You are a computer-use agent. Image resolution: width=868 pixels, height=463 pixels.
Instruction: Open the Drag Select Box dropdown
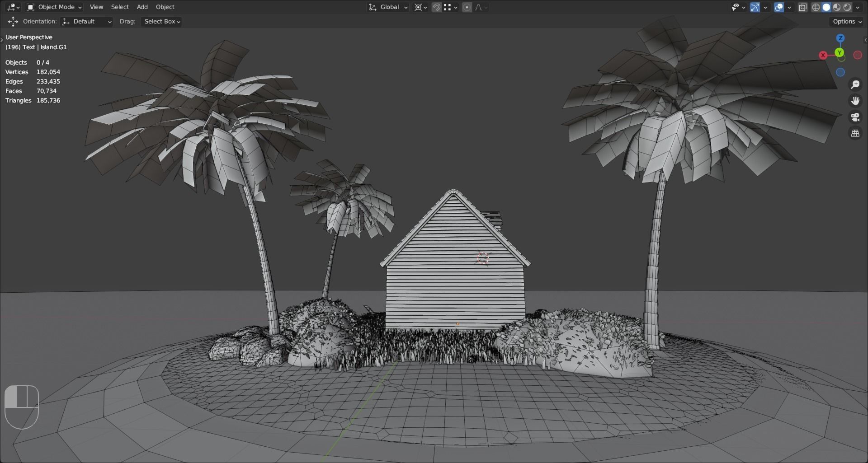click(x=161, y=21)
